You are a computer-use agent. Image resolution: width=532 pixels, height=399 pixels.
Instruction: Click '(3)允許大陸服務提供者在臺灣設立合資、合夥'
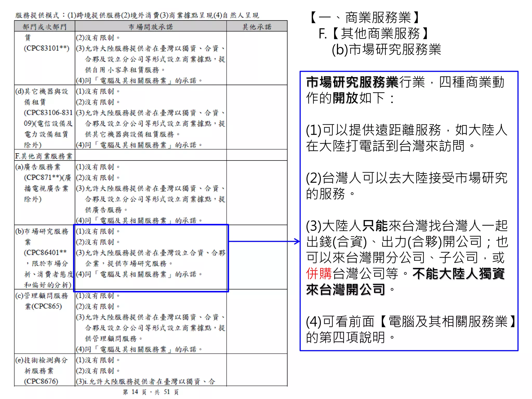click(151, 253)
